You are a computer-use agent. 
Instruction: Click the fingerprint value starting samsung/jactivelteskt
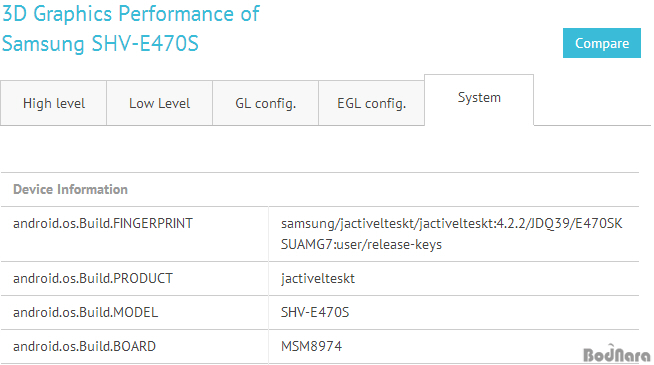[x=451, y=224]
